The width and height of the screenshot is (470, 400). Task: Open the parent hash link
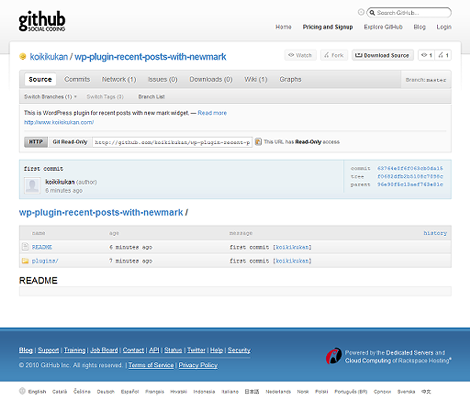click(x=410, y=184)
